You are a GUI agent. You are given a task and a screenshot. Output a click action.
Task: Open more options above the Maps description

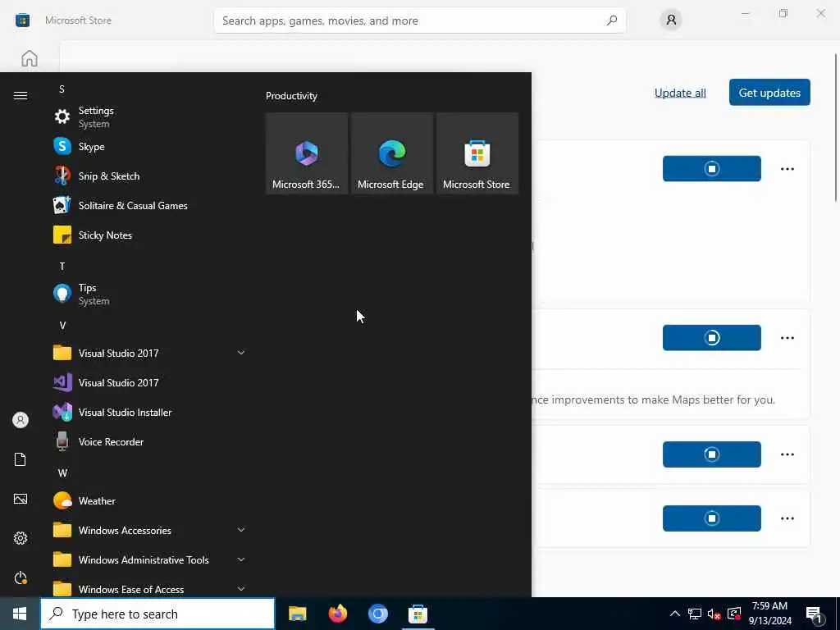point(787,337)
